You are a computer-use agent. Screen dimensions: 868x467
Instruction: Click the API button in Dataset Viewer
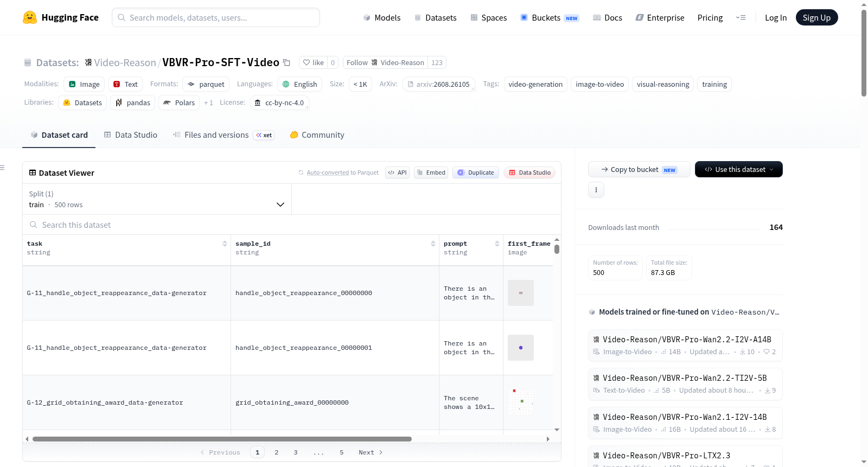click(397, 172)
